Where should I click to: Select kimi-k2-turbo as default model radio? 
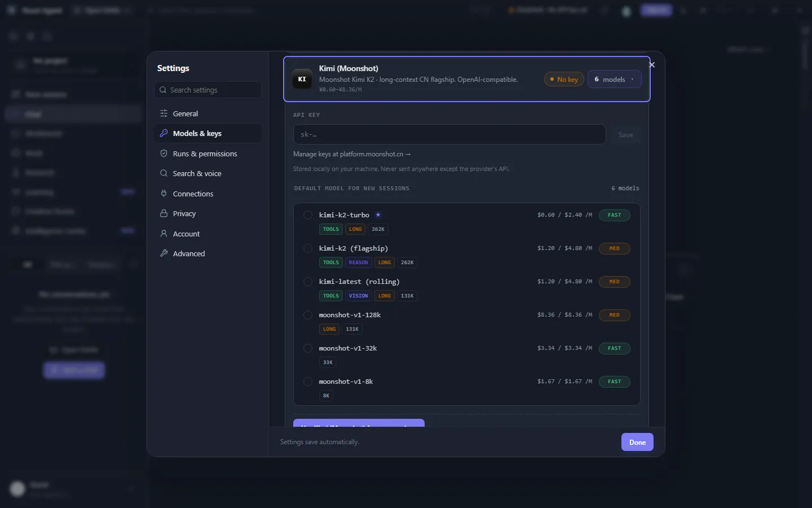coord(308,215)
